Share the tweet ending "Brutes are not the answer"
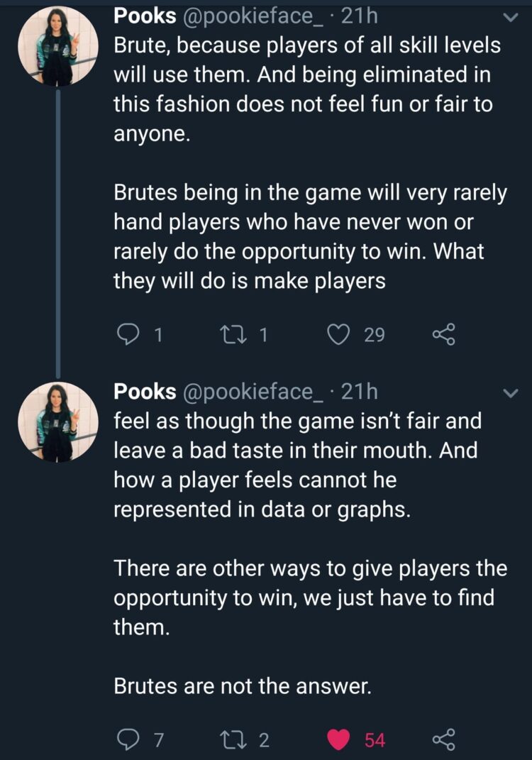This screenshot has height=760, width=532. [444, 739]
